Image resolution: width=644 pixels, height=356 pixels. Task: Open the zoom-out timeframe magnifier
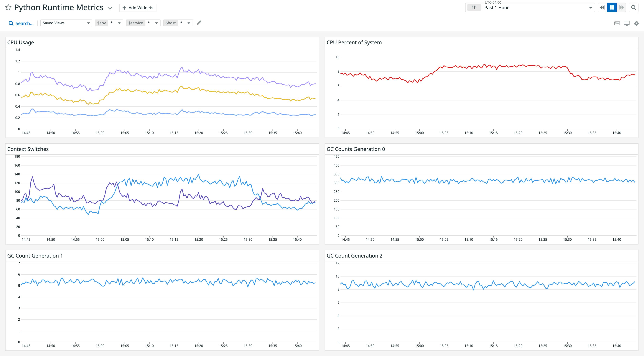click(x=634, y=7)
